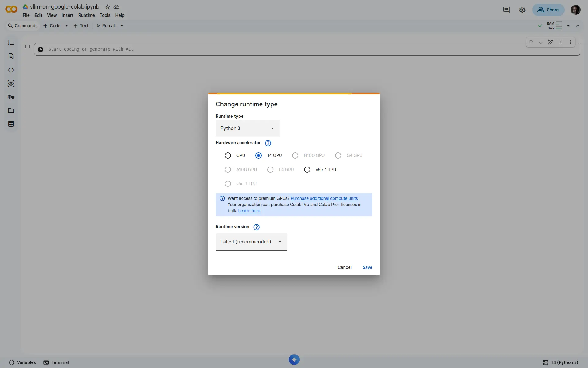Open the Help menu
This screenshot has width=588, height=368.
[120, 15]
